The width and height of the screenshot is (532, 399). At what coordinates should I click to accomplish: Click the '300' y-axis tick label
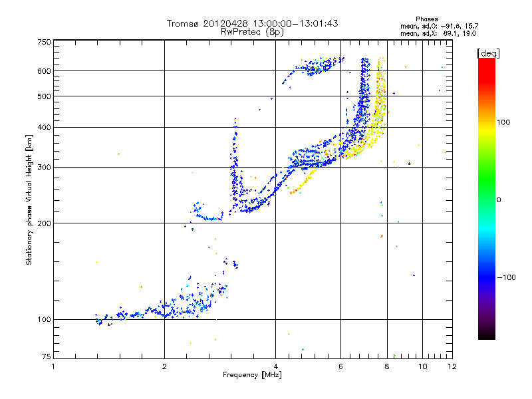tap(44, 168)
